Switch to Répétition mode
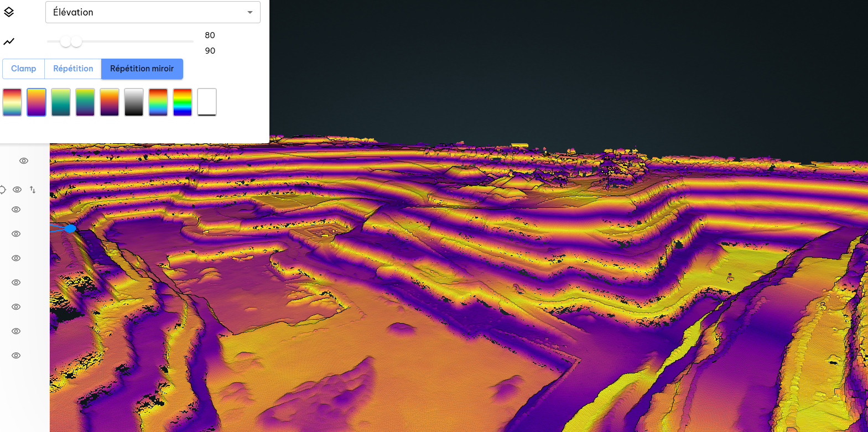This screenshot has width=868, height=432. coord(73,69)
